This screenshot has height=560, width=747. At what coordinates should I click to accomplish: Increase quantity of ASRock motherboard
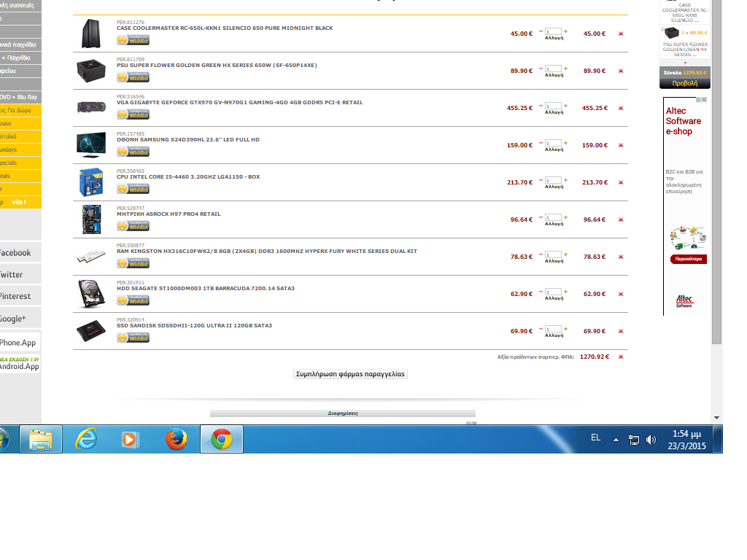[566, 217]
